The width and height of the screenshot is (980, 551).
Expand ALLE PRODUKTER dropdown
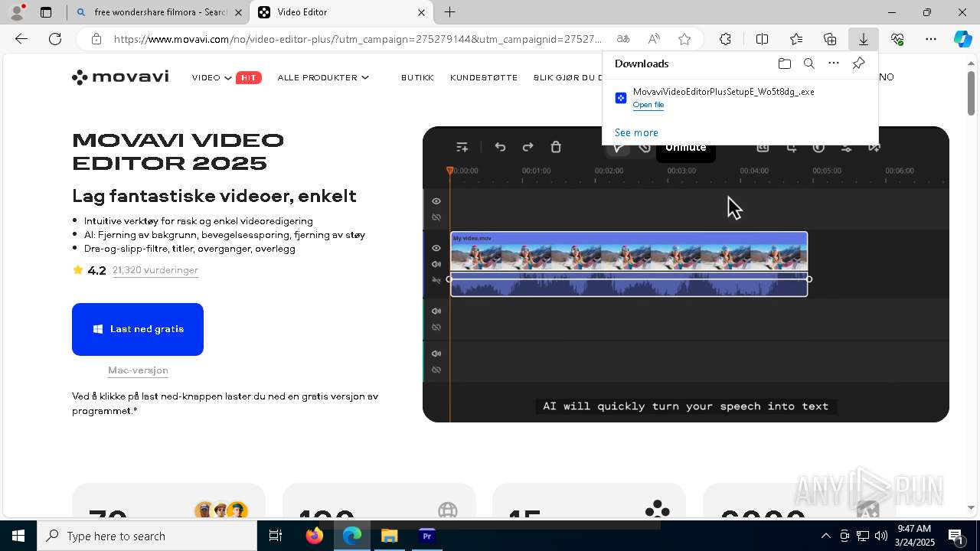[323, 77]
